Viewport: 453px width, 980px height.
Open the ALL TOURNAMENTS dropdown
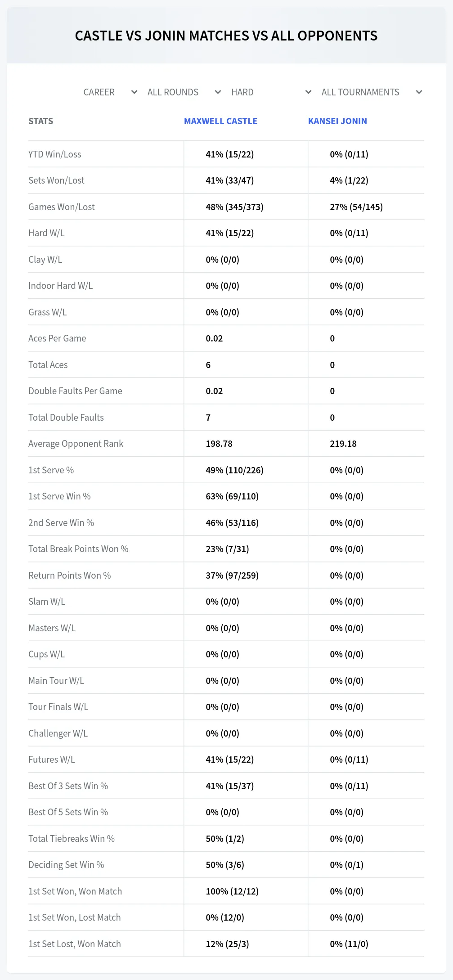click(x=371, y=92)
